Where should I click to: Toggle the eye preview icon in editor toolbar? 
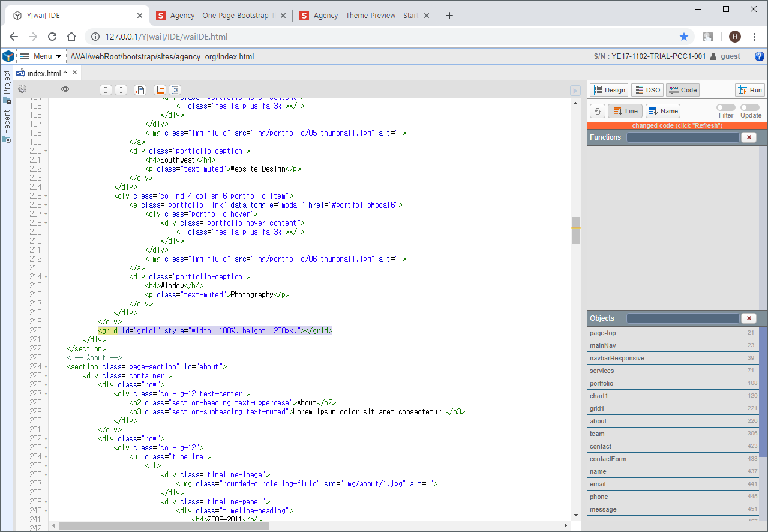pos(65,89)
